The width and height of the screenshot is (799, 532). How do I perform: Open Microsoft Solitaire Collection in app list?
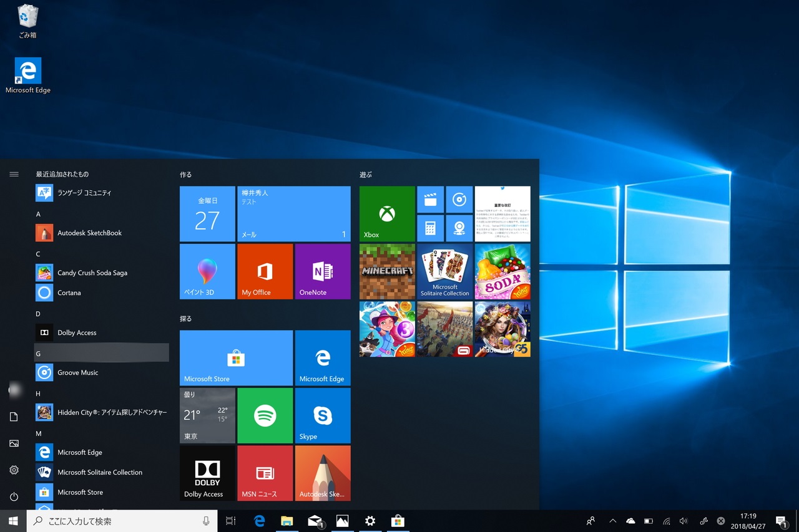point(102,472)
